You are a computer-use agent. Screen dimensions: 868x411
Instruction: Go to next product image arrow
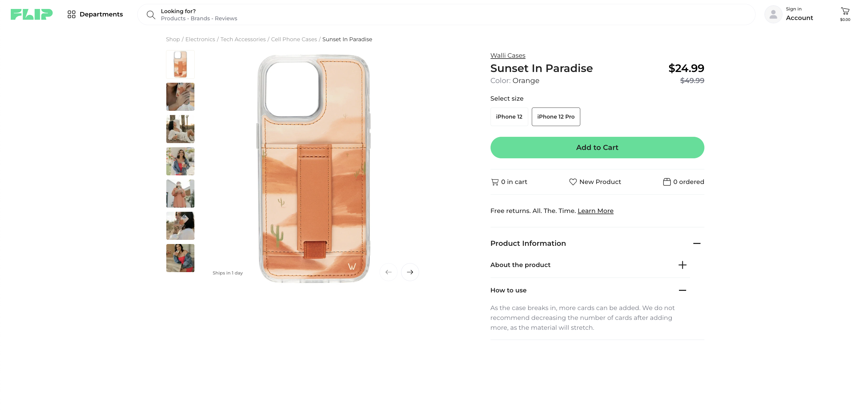(x=410, y=272)
